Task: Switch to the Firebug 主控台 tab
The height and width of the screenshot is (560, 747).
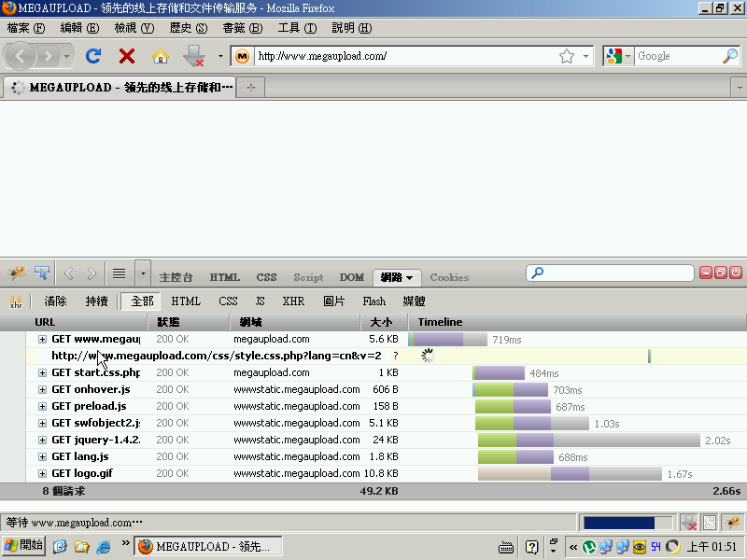Action: point(176,277)
